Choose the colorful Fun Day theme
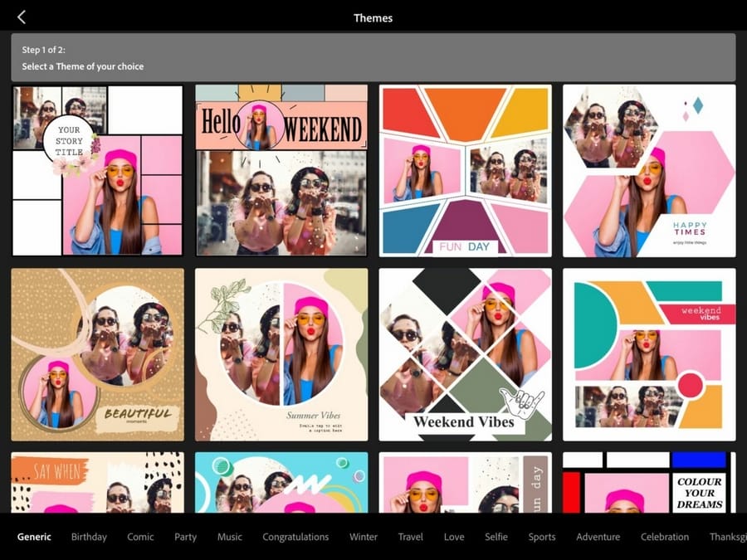The width and height of the screenshot is (747, 560). 465,170
